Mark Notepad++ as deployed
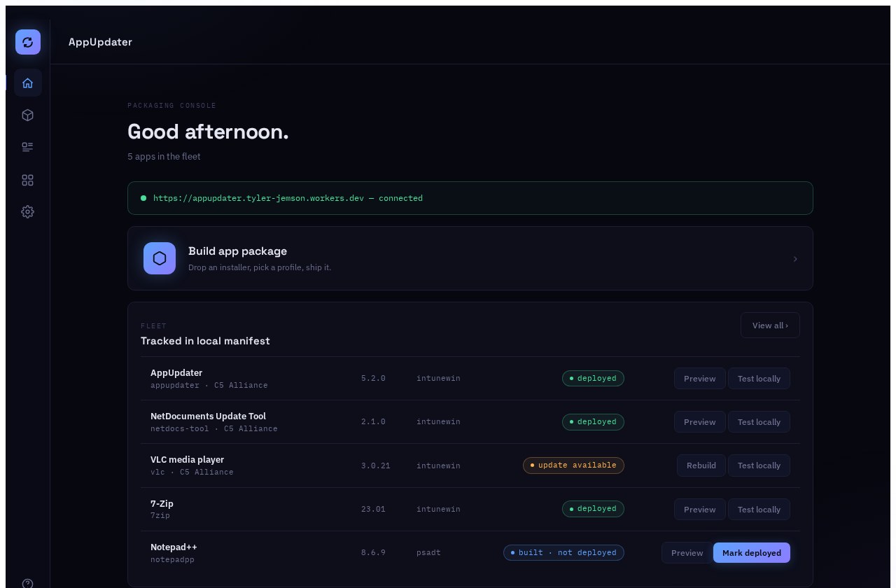 coord(752,553)
